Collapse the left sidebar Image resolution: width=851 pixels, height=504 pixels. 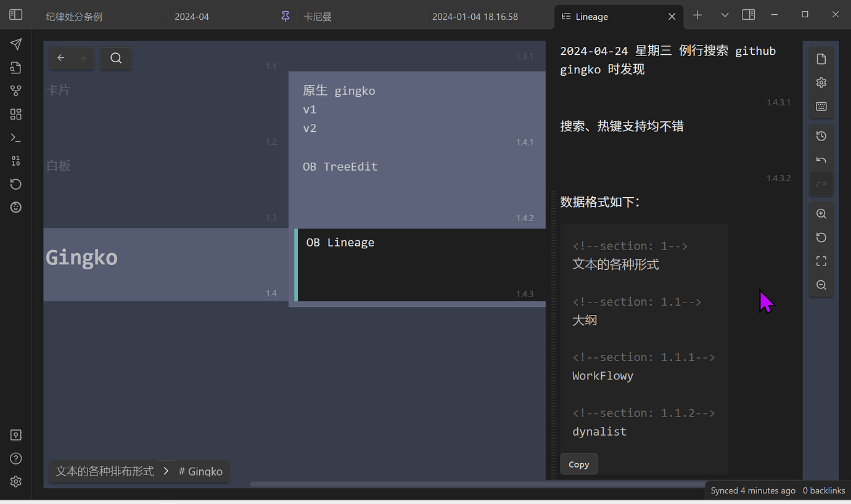point(15,14)
